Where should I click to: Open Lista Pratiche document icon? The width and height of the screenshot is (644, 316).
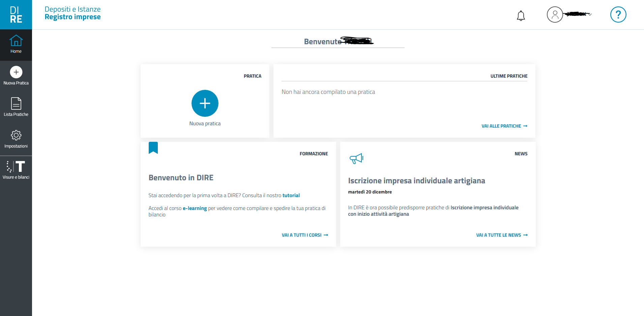pyautogui.click(x=16, y=104)
